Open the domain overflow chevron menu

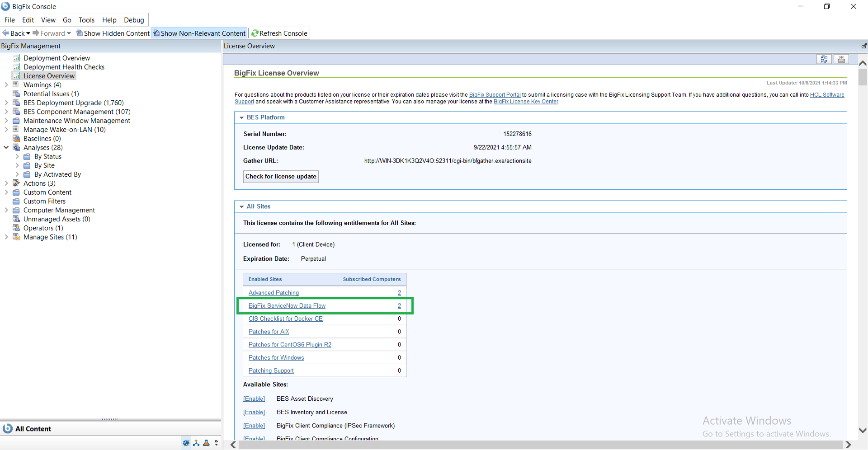click(x=216, y=443)
